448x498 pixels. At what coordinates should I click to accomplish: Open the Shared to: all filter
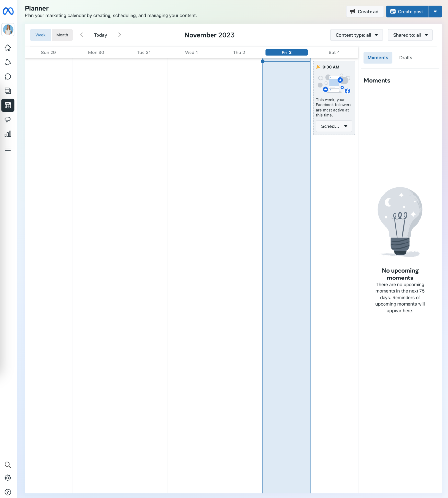tap(410, 35)
